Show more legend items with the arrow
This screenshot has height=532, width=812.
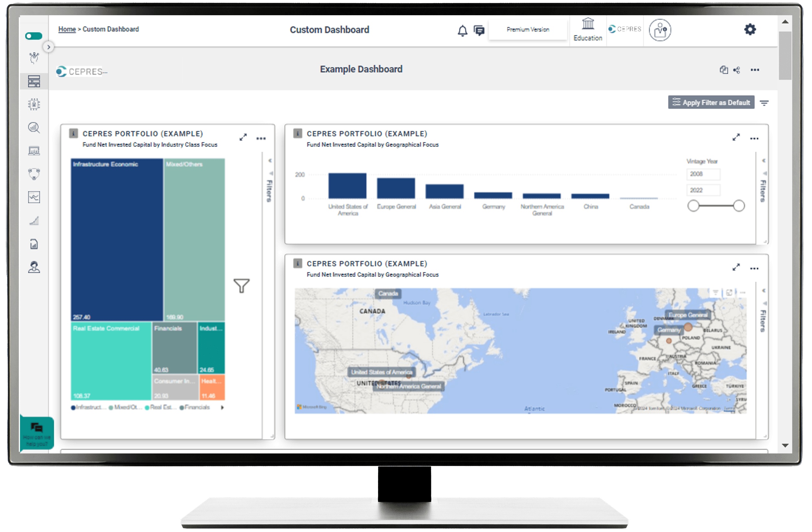click(x=223, y=408)
